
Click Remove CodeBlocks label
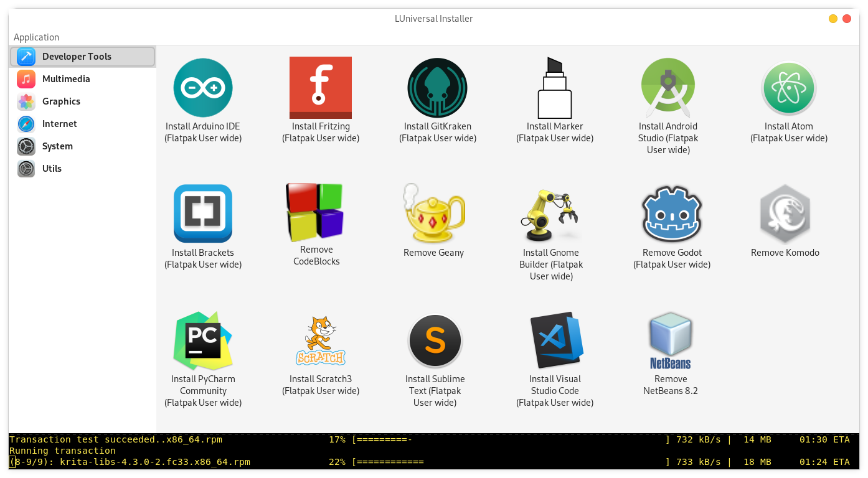(x=316, y=255)
